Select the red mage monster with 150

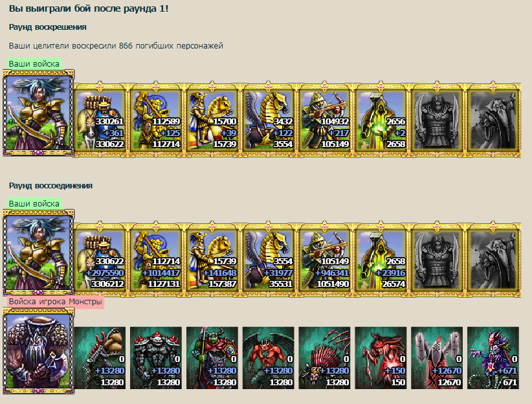[381, 358]
